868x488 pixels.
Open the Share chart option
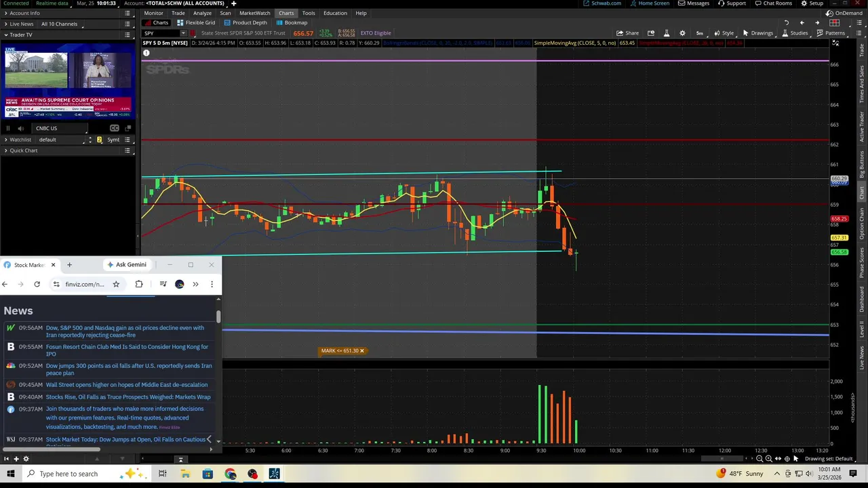pos(627,33)
